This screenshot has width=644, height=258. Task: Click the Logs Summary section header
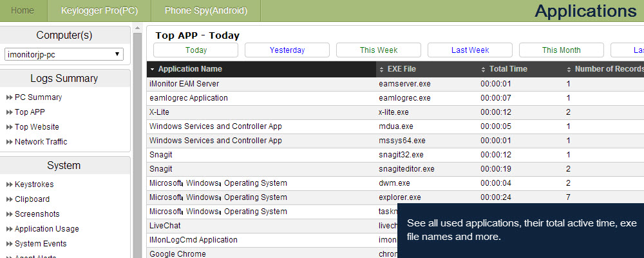point(64,79)
